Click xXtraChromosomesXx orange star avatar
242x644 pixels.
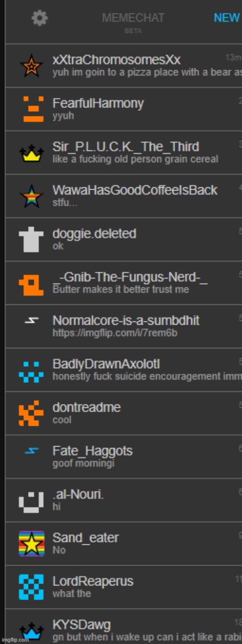tap(31, 65)
